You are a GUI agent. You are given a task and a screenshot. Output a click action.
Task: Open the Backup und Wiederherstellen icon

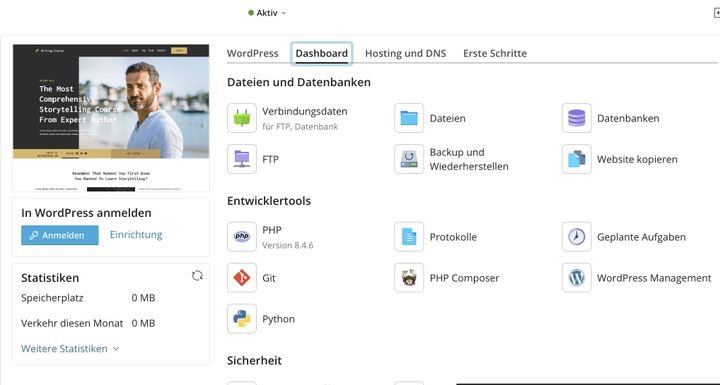click(x=409, y=159)
